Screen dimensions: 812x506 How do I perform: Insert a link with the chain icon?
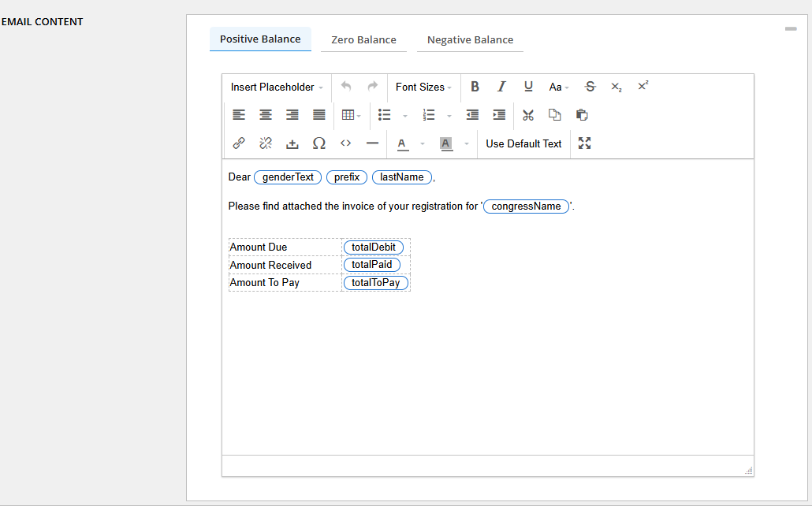pyautogui.click(x=239, y=143)
